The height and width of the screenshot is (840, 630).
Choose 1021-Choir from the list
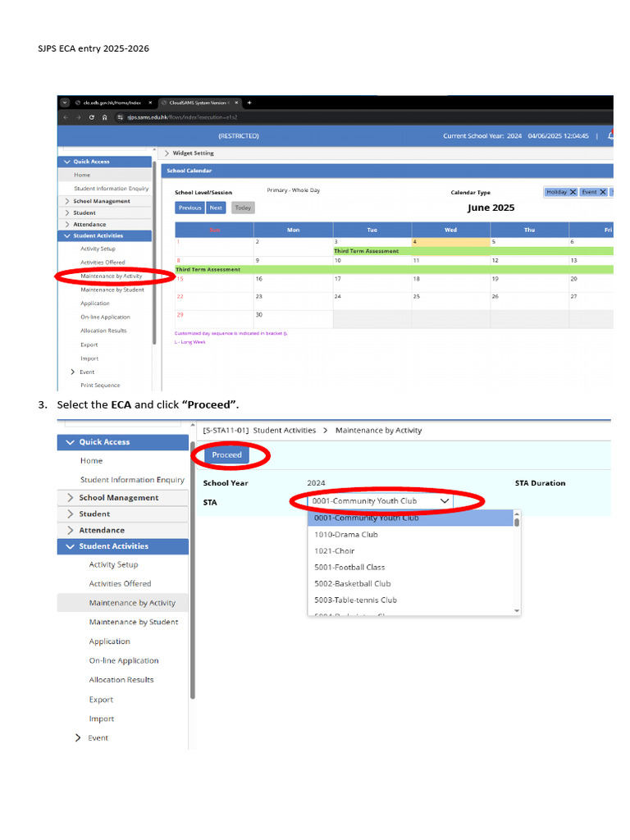410,550
